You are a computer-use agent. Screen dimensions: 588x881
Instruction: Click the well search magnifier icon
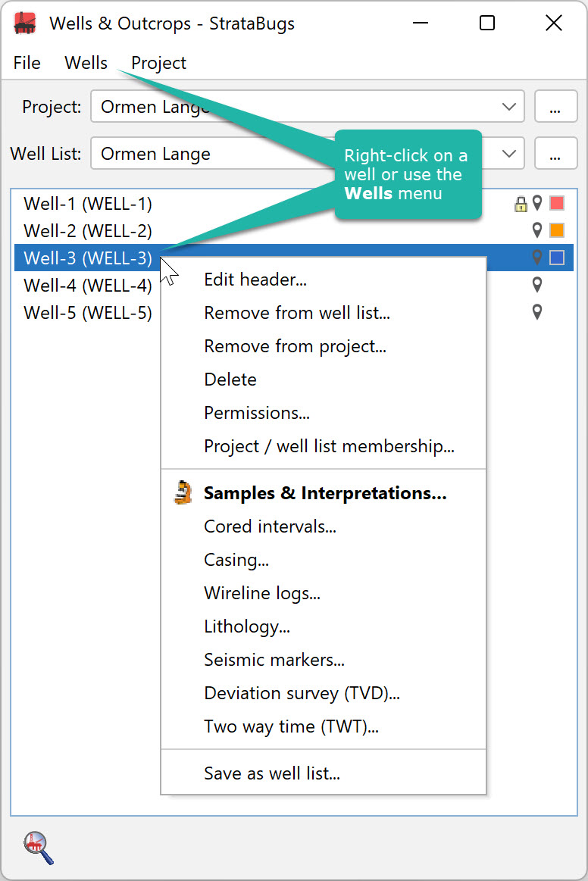39,848
